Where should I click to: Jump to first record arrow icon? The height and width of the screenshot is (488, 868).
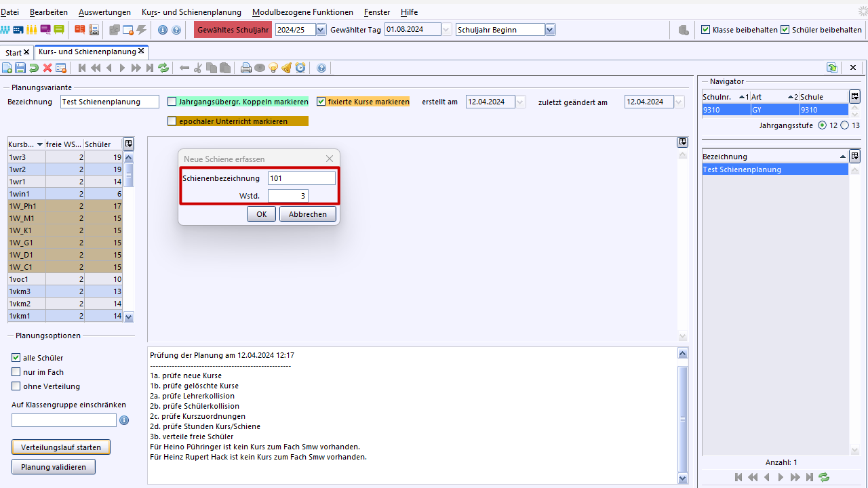click(82, 68)
